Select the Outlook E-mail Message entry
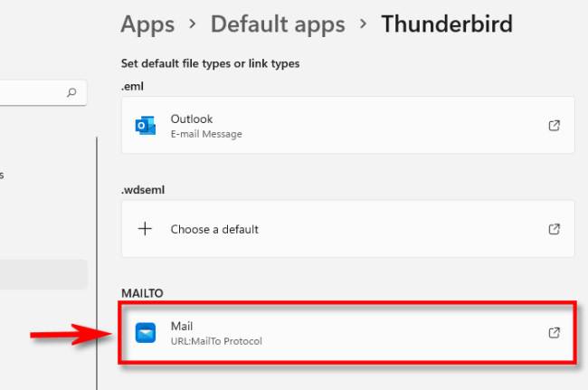 347,126
